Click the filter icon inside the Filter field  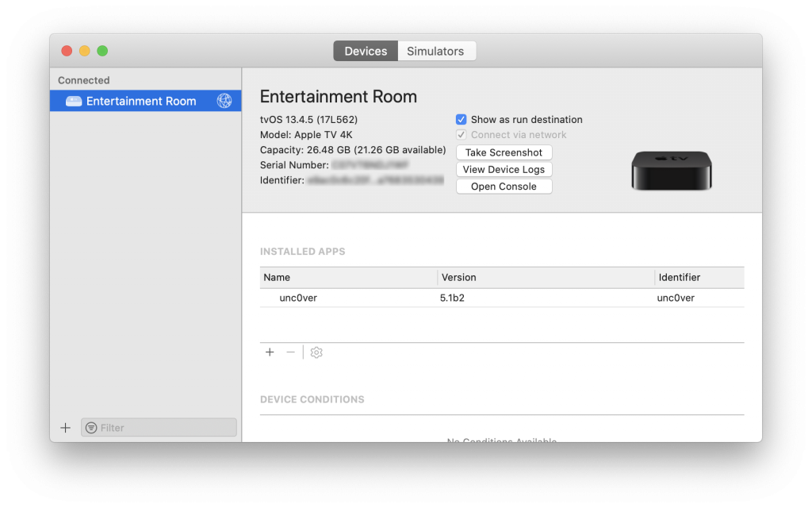tap(93, 427)
